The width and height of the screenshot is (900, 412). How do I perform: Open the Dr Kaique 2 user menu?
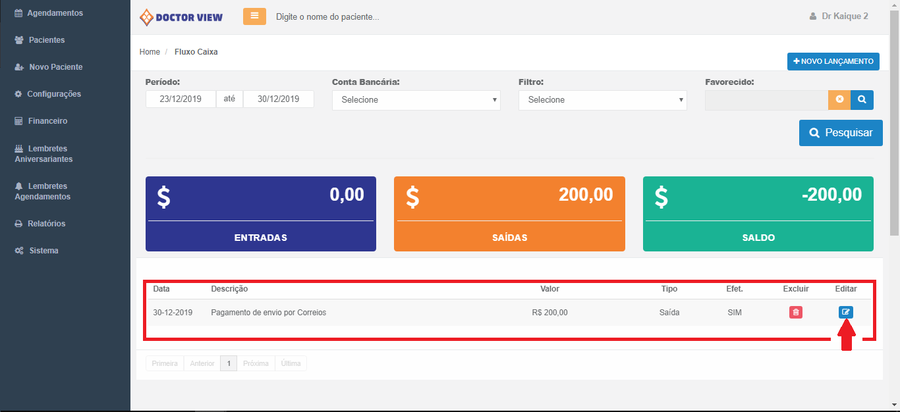tap(837, 17)
